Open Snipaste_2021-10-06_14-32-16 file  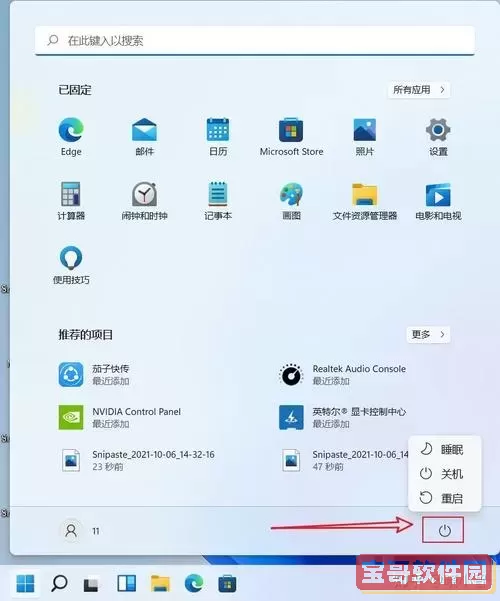click(137, 460)
